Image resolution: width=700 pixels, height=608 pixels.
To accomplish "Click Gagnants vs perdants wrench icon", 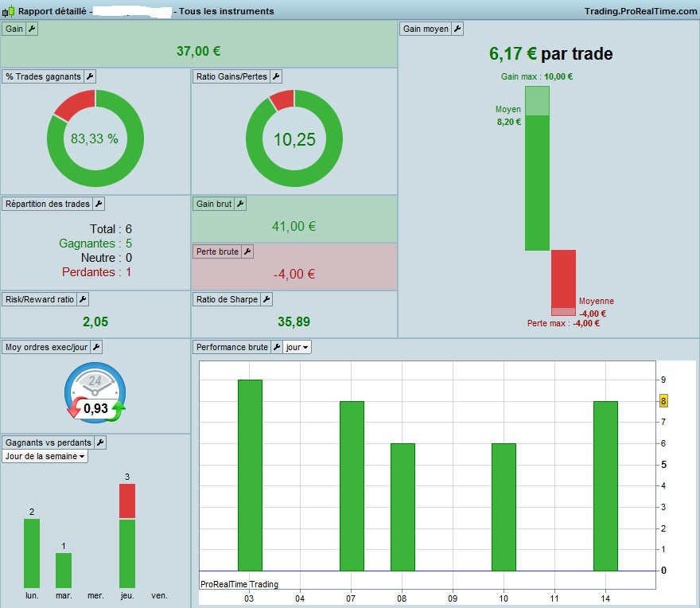I will pyautogui.click(x=100, y=442).
